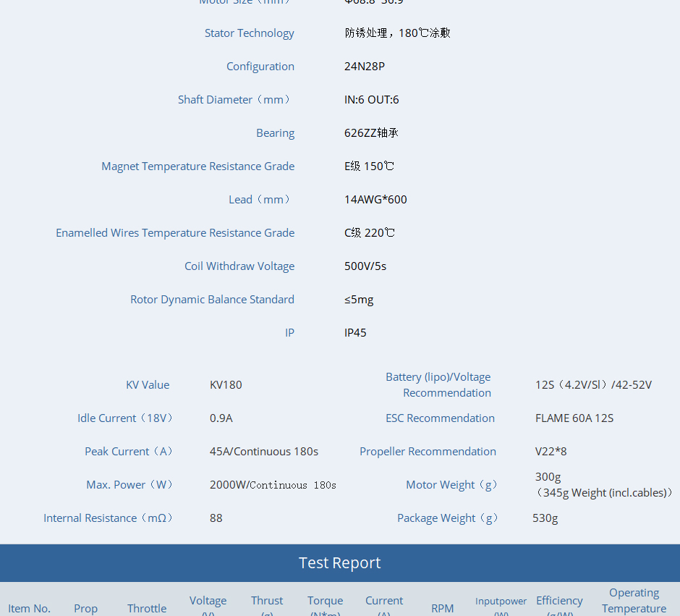This screenshot has height=616, width=680.
Task: Click the "Thrust" column header
Action: (267, 601)
